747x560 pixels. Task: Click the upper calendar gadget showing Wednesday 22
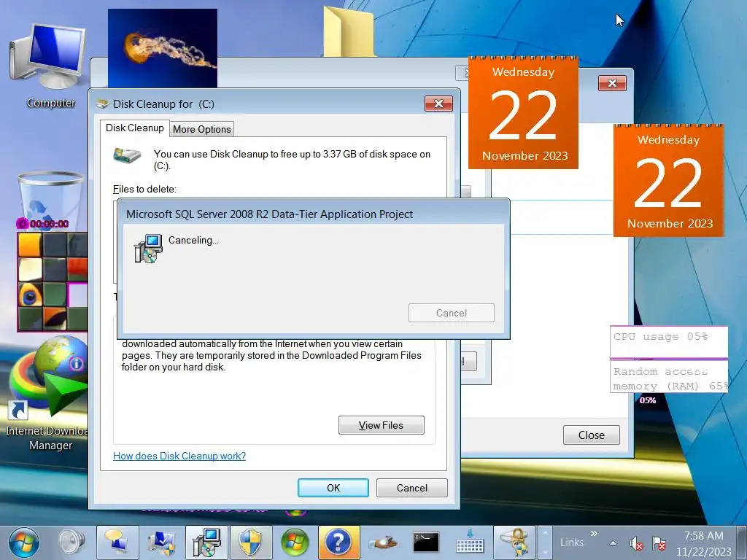coord(523,113)
